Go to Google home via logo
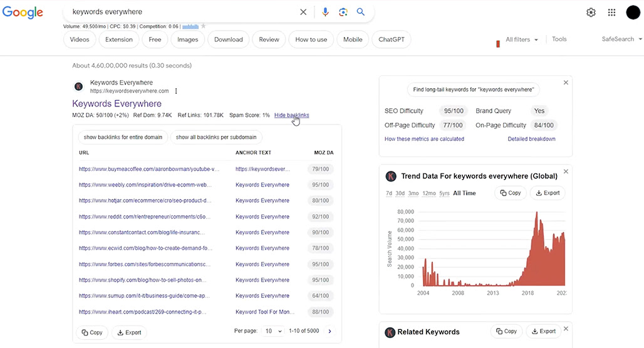 point(23,13)
